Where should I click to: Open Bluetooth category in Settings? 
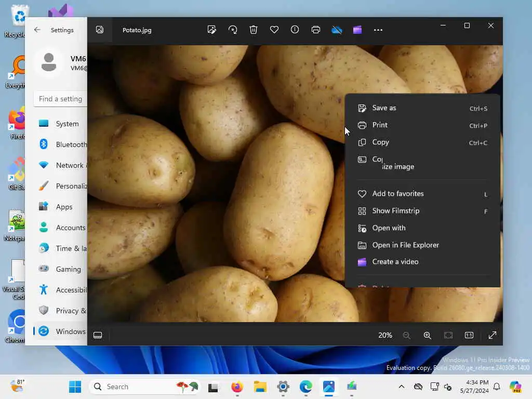pyautogui.click(x=61, y=144)
